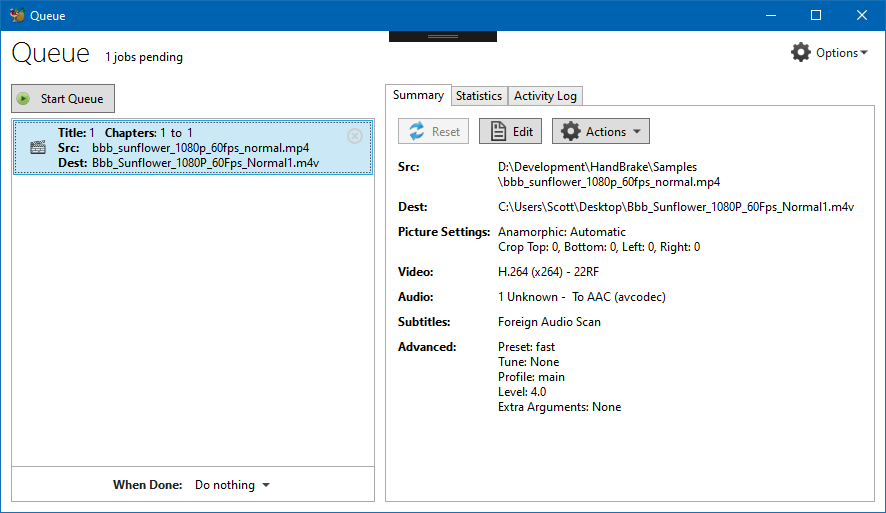
Task: Click the dark grip handle at top center
Action: coord(443,36)
